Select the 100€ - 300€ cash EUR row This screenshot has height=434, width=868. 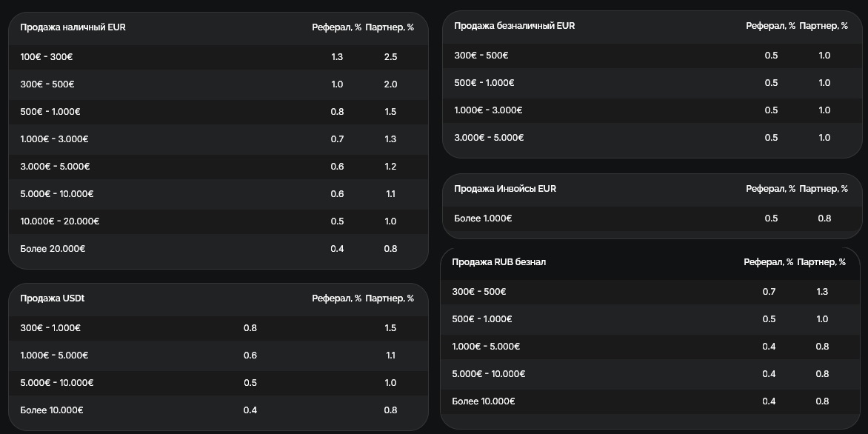[x=218, y=57]
